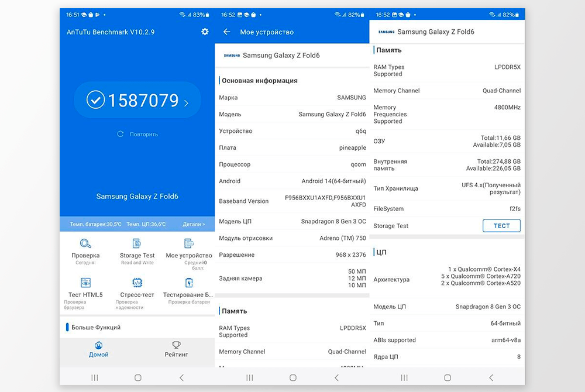Tap the Внутренняя память row label
585x392 pixels.
point(390,165)
